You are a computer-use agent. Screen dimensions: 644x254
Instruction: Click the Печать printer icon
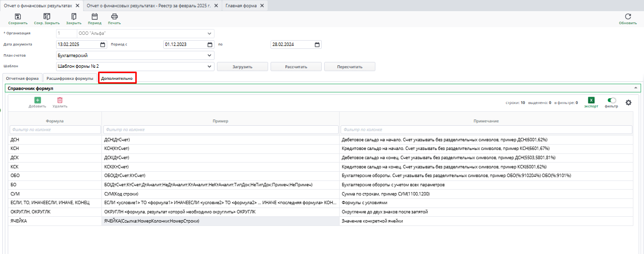(x=114, y=16)
